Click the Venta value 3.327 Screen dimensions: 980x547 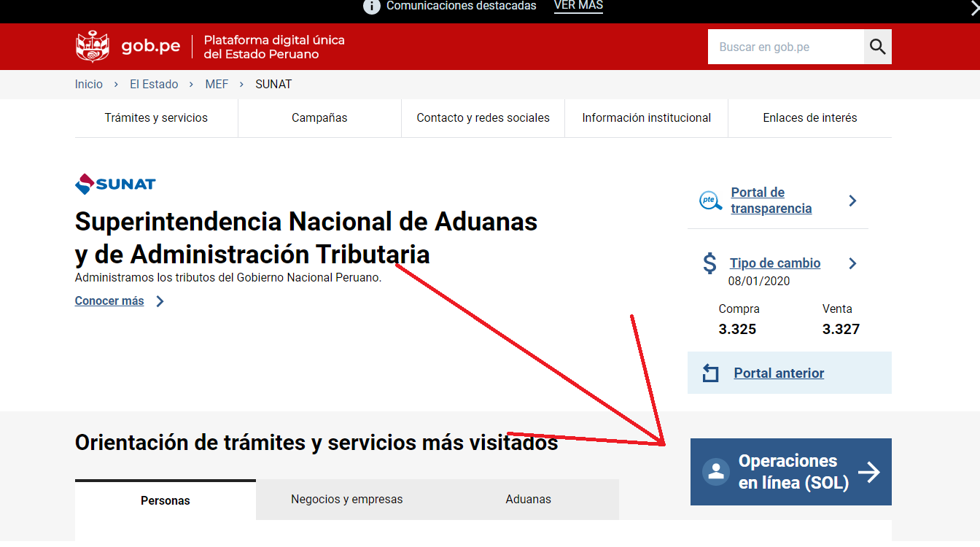841,329
